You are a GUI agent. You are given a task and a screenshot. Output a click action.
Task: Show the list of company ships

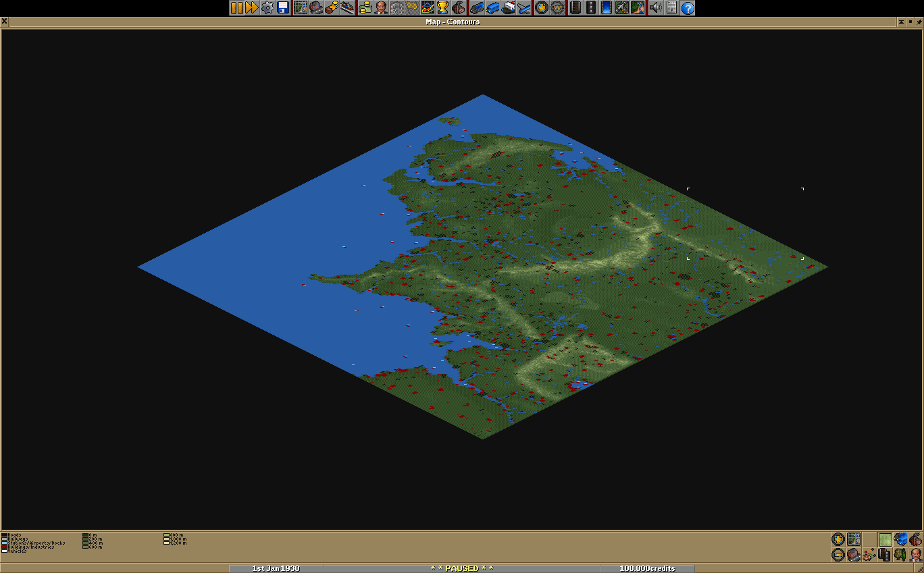(x=508, y=8)
